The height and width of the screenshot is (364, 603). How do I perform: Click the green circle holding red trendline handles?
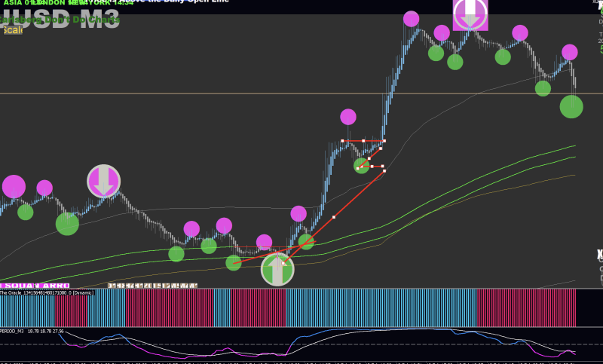pos(362,166)
